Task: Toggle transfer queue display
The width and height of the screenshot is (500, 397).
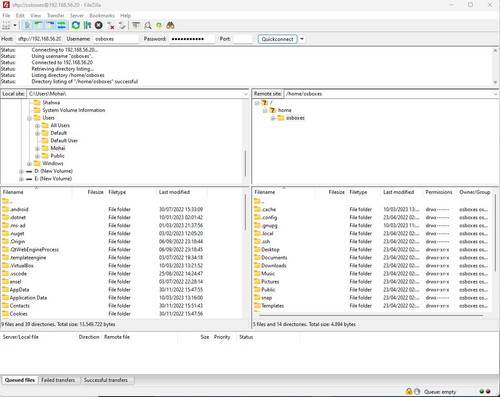Action: (61, 25)
